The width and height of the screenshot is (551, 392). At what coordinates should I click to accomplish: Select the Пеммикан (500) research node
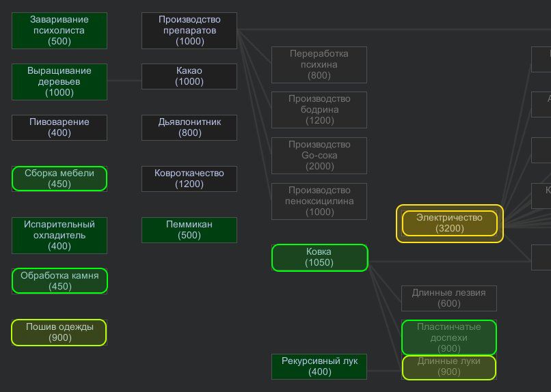click(x=189, y=230)
